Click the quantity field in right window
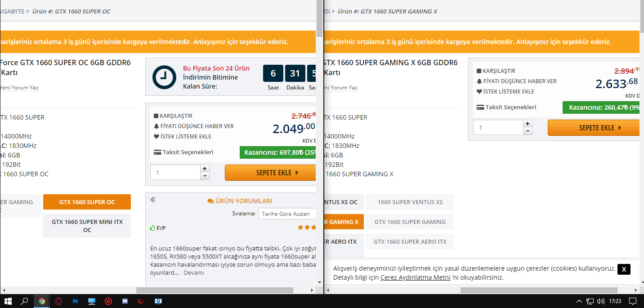Viewport: 644px width, 308px height. (x=498, y=127)
